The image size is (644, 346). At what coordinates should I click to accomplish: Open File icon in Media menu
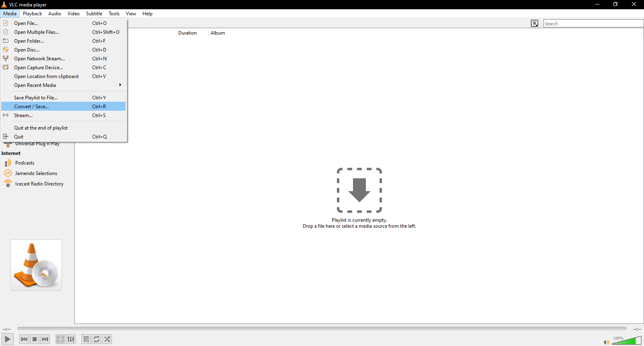6,23
